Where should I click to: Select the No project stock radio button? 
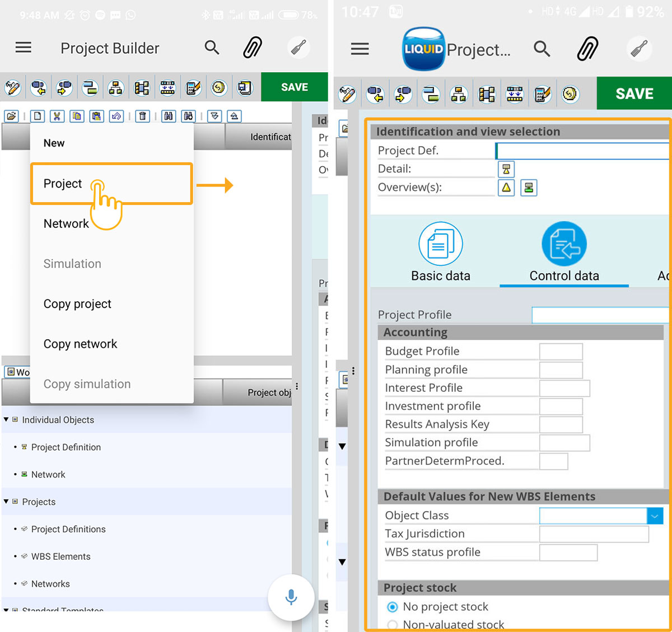point(393,607)
